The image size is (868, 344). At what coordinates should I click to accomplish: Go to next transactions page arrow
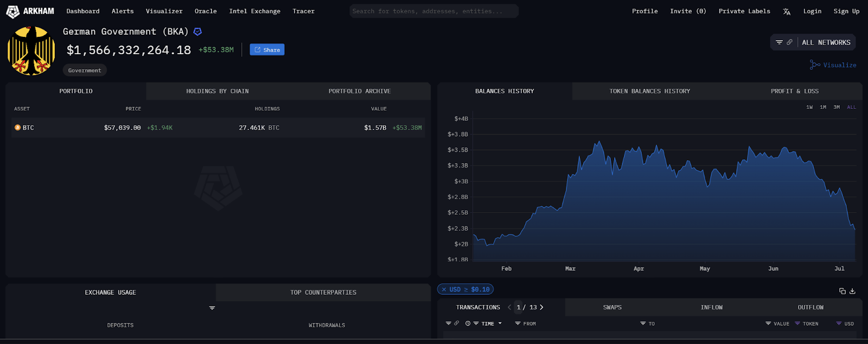pyautogui.click(x=541, y=307)
